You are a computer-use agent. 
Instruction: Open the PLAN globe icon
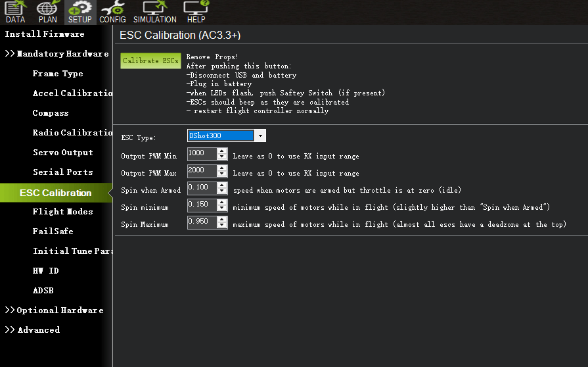(47, 12)
